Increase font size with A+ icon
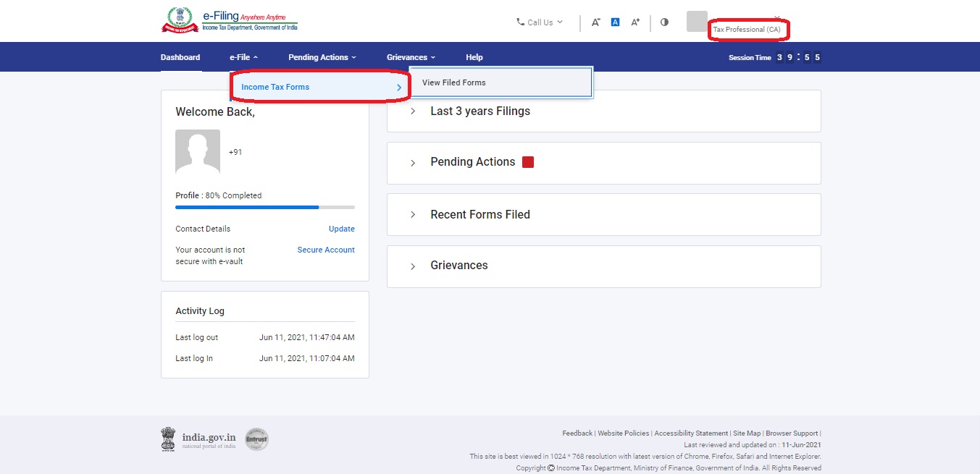 coord(635,22)
